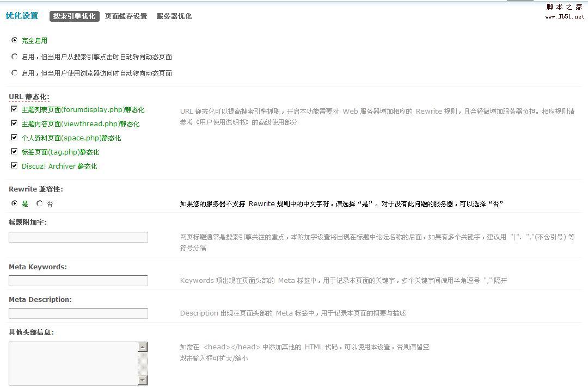Screen dimensions: 588x389
Task: Disable 标签页面(tag.php)静态化
Action: tap(14, 152)
